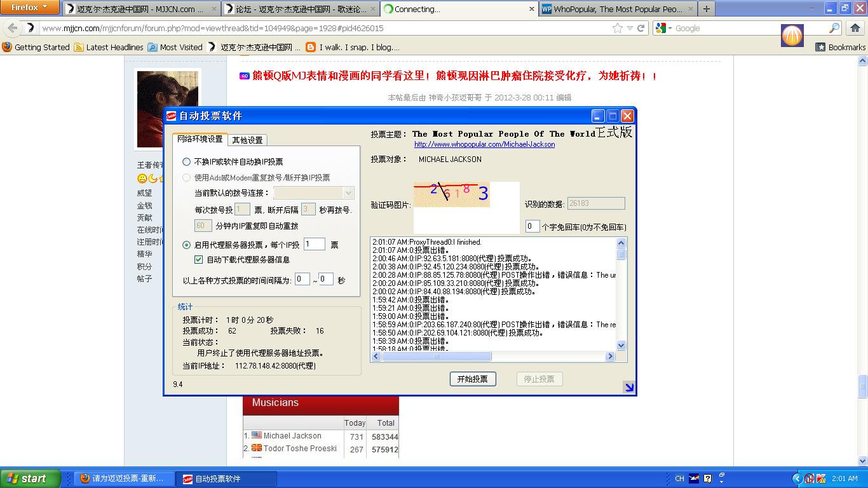
Task: Select the 不换IP或软件自动换IP投票 radio option
Action: click(186, 162)
